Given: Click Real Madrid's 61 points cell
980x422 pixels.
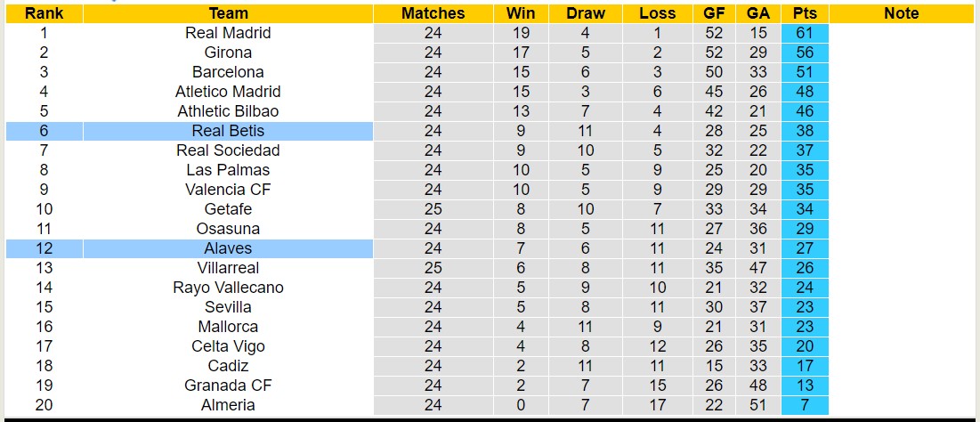Looking at the screenshot, I should [x=806, y=33].
